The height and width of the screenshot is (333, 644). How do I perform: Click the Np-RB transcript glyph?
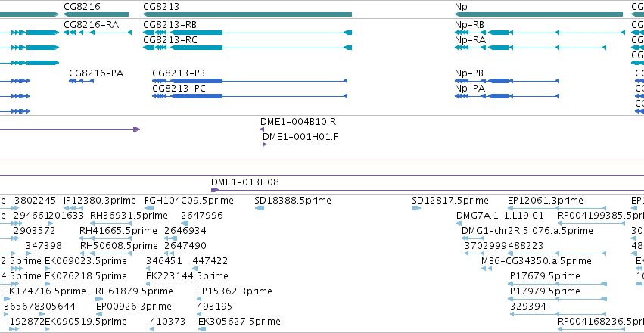click(x=540, y=33)
